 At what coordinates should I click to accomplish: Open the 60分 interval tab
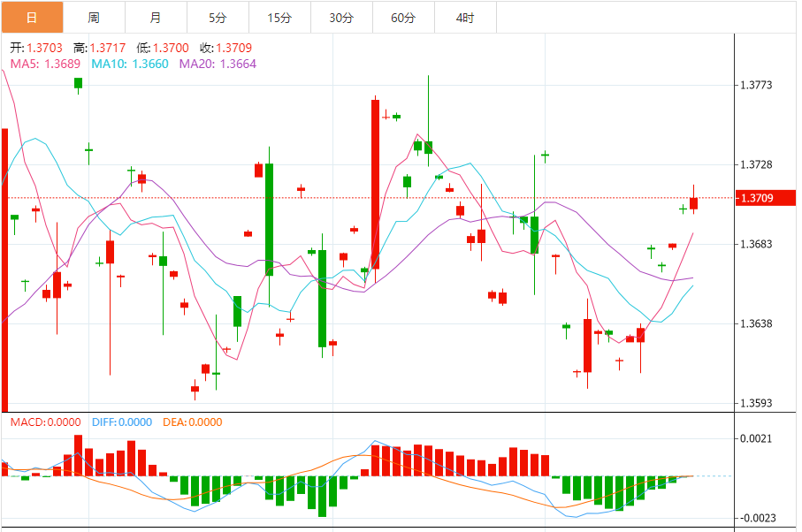[x=403, y=18]
